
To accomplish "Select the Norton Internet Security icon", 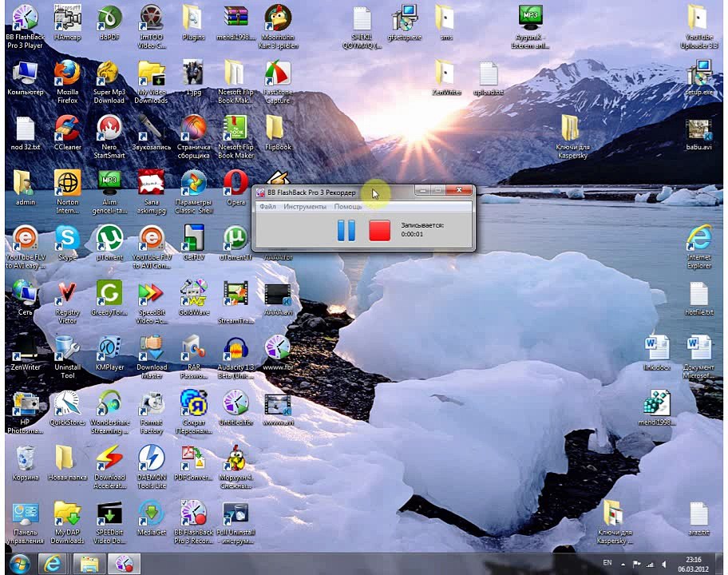I will (x=67, y=192).
